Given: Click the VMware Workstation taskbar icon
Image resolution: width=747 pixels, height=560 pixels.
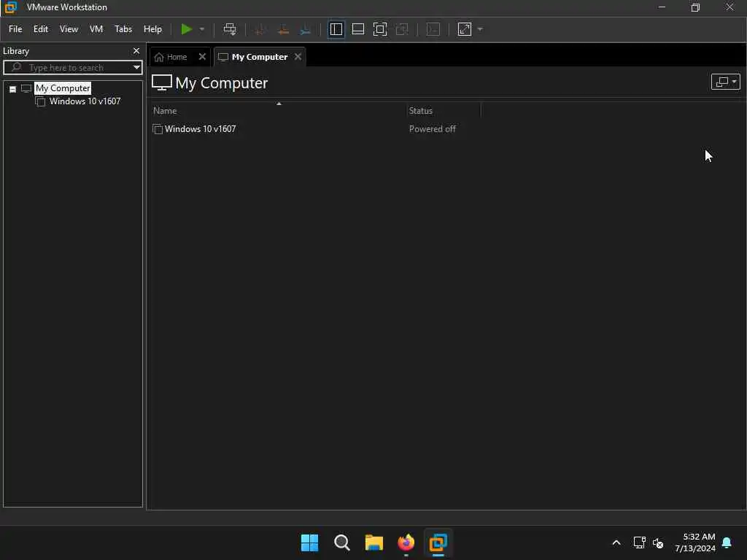Looking at the screenshot, I should [x=438, y=542].
